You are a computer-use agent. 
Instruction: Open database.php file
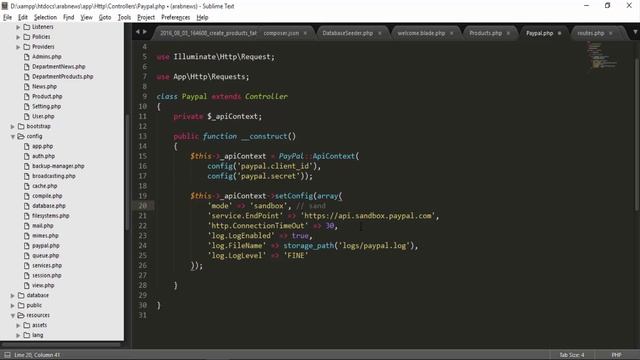(x=49, y=206)
